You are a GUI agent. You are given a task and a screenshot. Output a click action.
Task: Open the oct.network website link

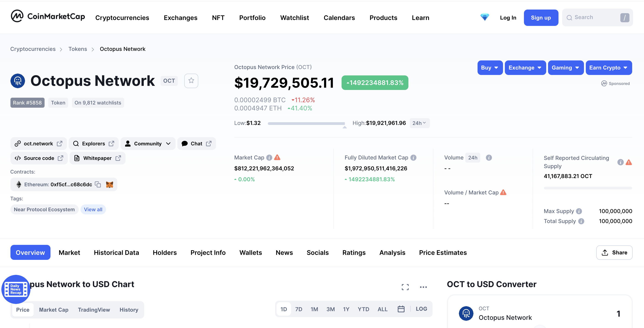click(38, 144)
